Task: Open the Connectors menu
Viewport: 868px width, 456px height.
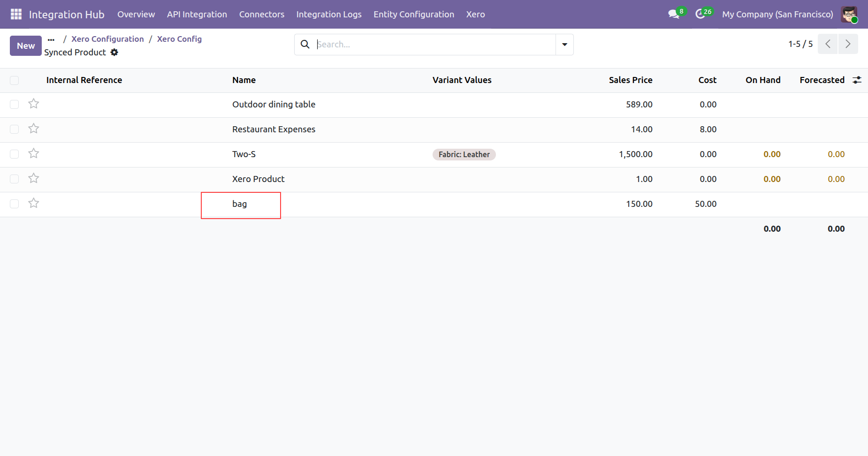Action: click(262, 14)
